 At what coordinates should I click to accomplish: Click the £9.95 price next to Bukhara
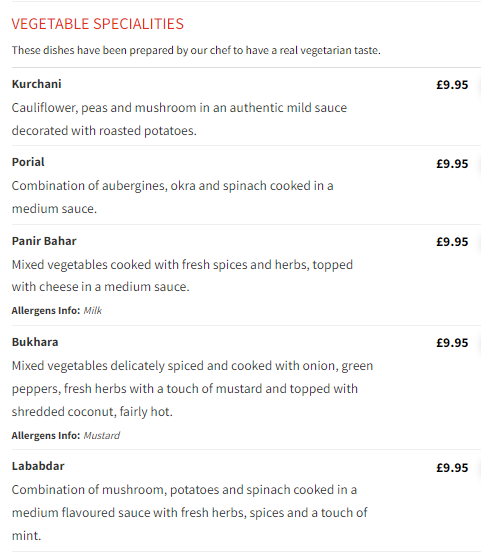[452, 343]
